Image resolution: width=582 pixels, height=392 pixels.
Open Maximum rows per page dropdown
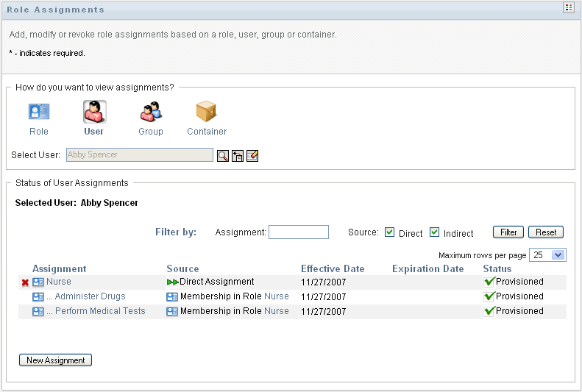click(558, 255)
